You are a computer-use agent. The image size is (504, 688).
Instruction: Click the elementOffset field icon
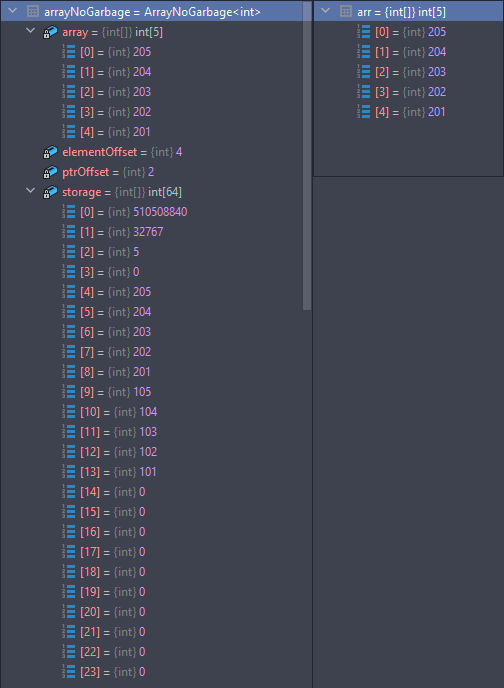click(50, 152)
